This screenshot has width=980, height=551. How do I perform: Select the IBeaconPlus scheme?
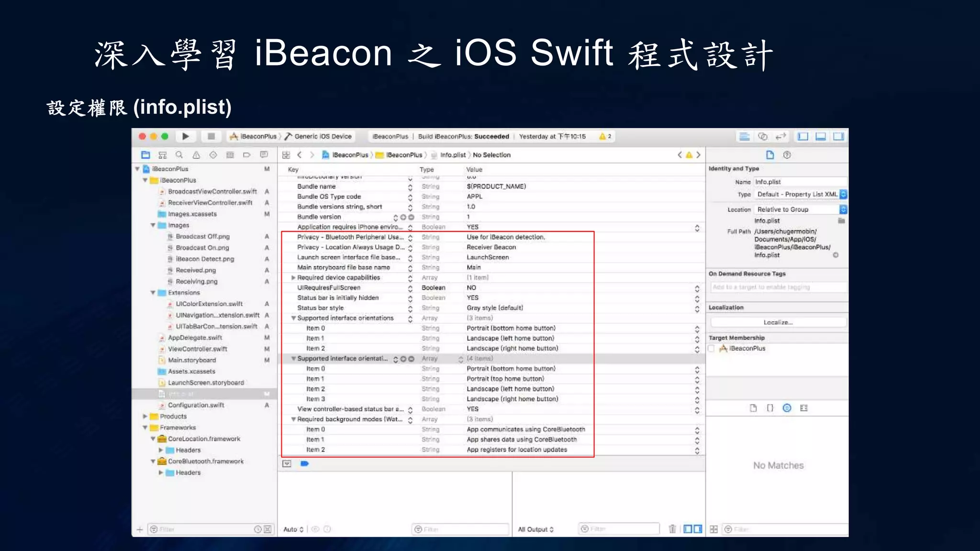[254, 136]
